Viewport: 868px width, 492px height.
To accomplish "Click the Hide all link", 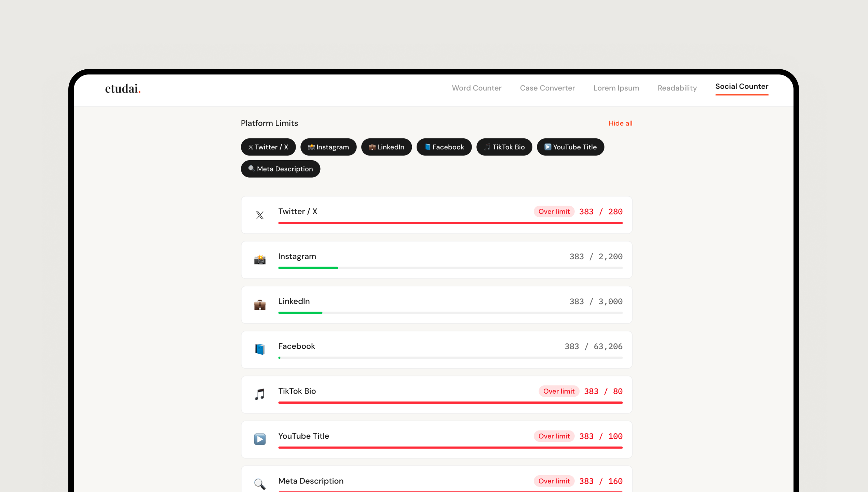I will [620, 123].
